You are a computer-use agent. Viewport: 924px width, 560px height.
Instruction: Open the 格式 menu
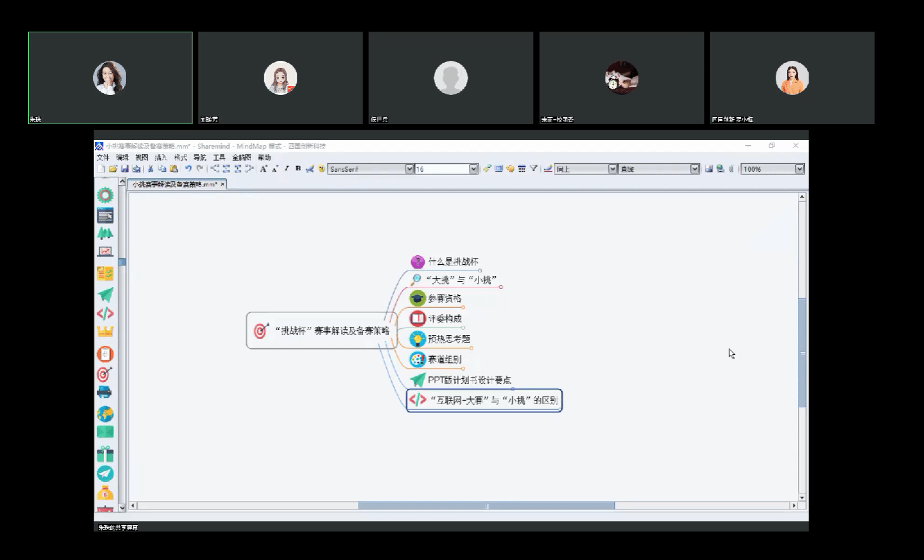click(181, 157)
